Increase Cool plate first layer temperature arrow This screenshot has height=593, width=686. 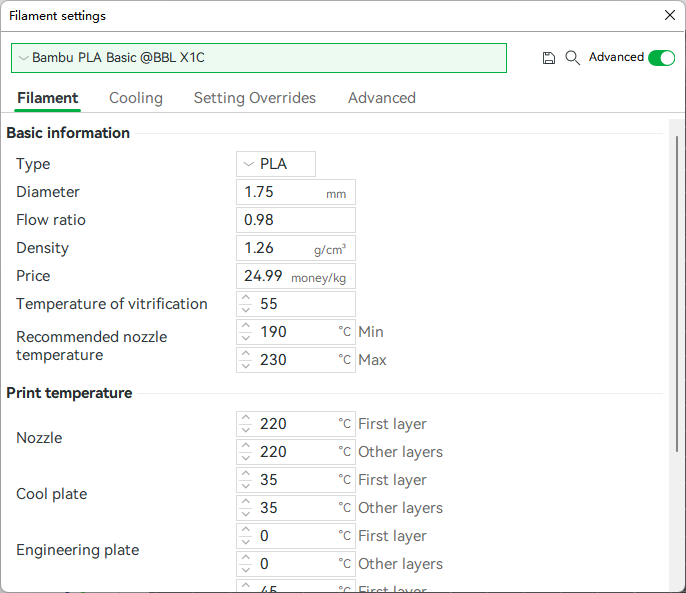[x=246, y=474]
